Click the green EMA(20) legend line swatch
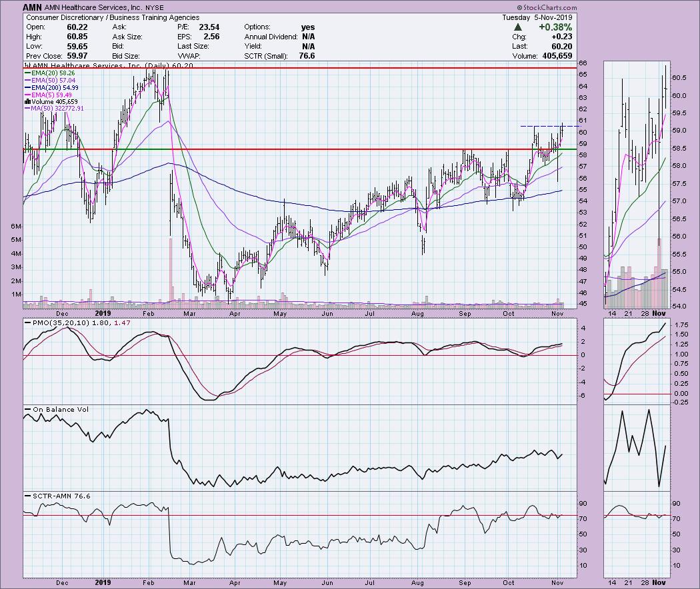Image resolution: width=700 pixels, height=589 pixels. [27, 73]
